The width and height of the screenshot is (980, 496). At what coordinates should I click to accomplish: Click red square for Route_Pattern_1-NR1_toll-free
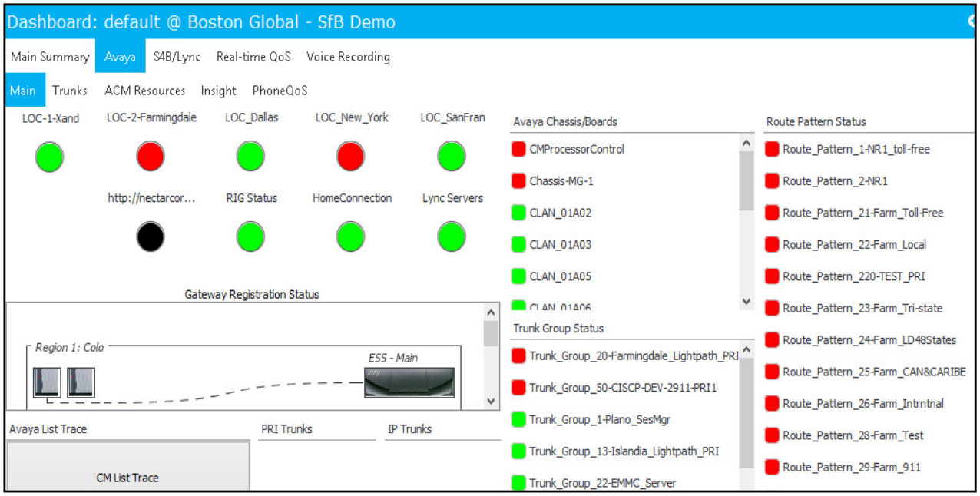pyautogui.click(x=772, y=149)
